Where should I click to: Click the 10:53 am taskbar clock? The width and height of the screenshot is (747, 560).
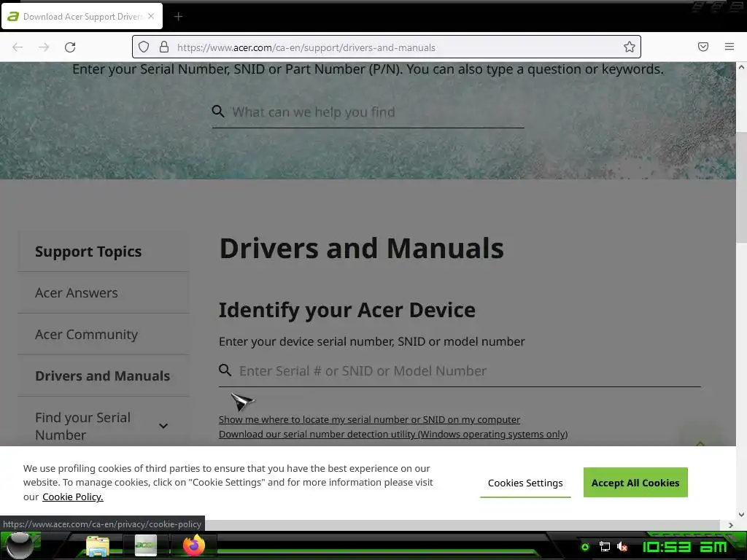point(685,547)
